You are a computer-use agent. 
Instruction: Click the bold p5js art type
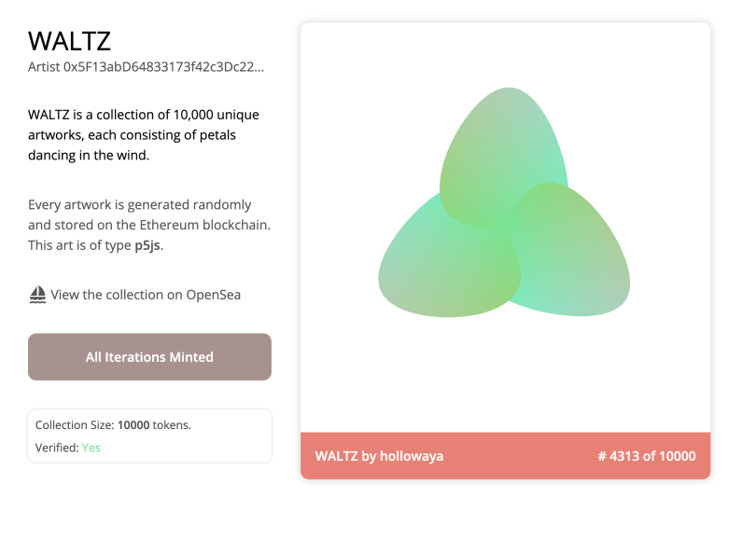(x=147, y=245)
